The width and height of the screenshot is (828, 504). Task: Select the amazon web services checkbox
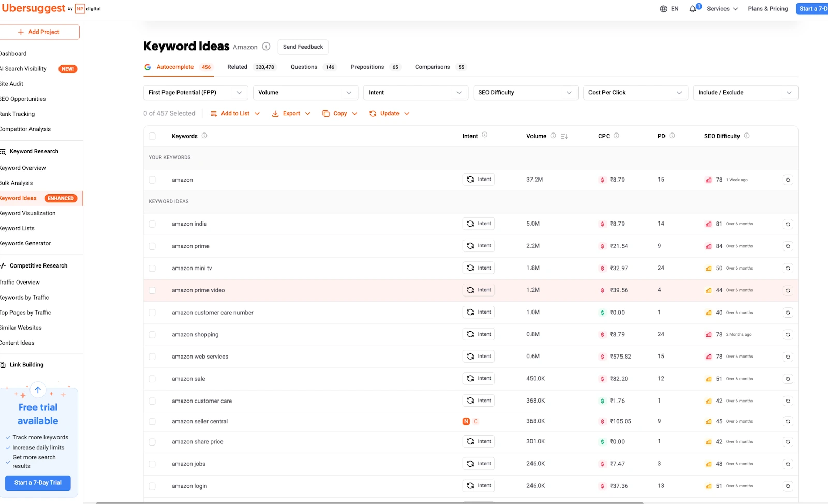tap(152, 357)
